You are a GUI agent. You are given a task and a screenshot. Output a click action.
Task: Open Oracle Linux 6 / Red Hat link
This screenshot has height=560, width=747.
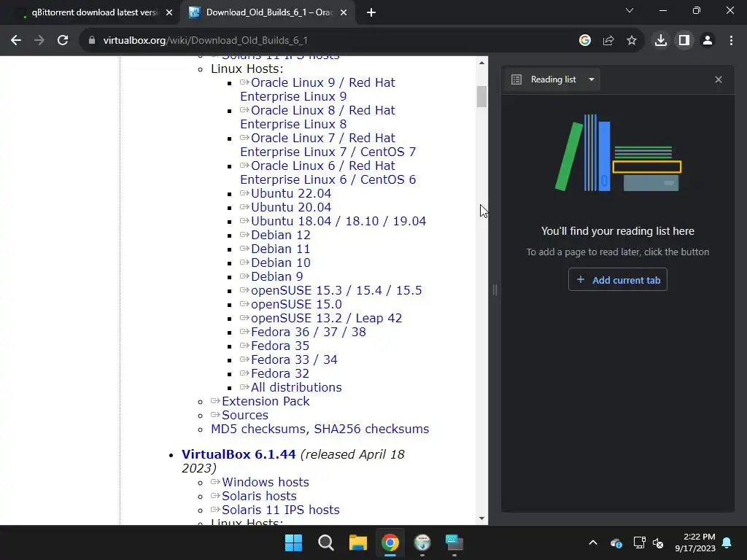click(328, 172)
